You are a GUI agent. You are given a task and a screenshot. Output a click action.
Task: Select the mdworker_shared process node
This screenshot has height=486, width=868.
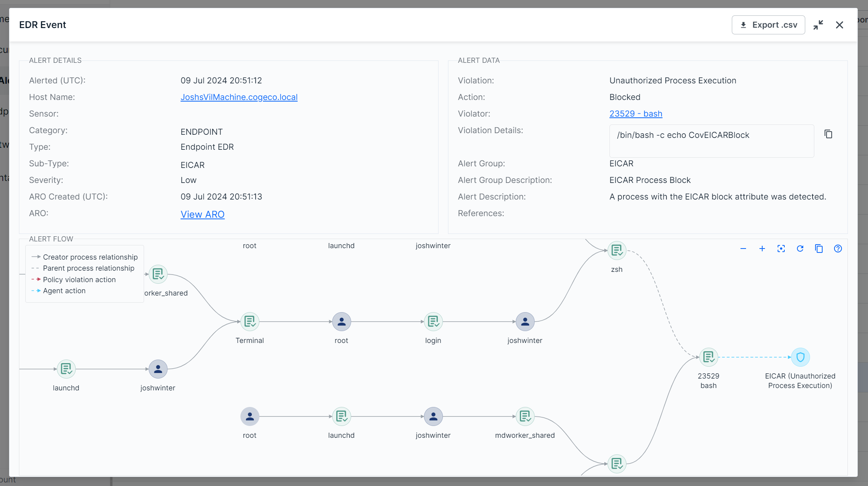525,416
